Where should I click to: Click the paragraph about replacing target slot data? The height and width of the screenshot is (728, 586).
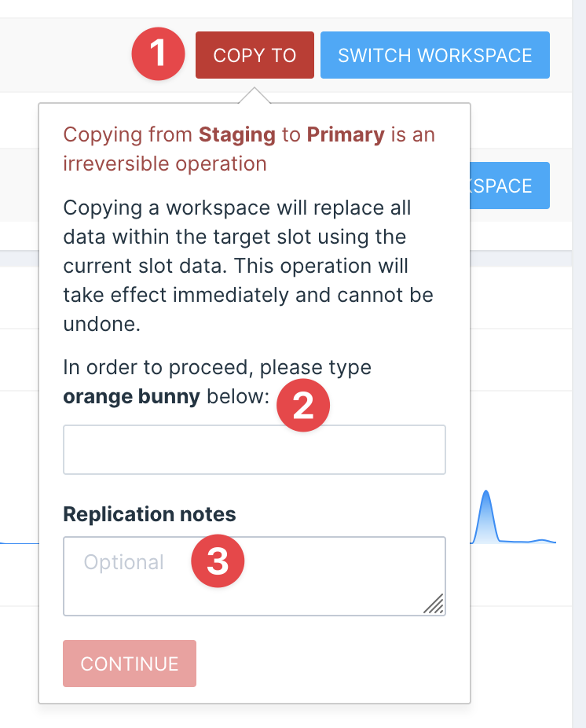(x=248, y=266)
